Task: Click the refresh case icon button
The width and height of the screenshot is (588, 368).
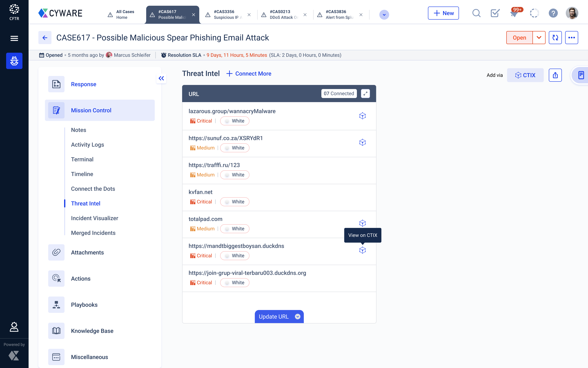Action: point(555,38)
